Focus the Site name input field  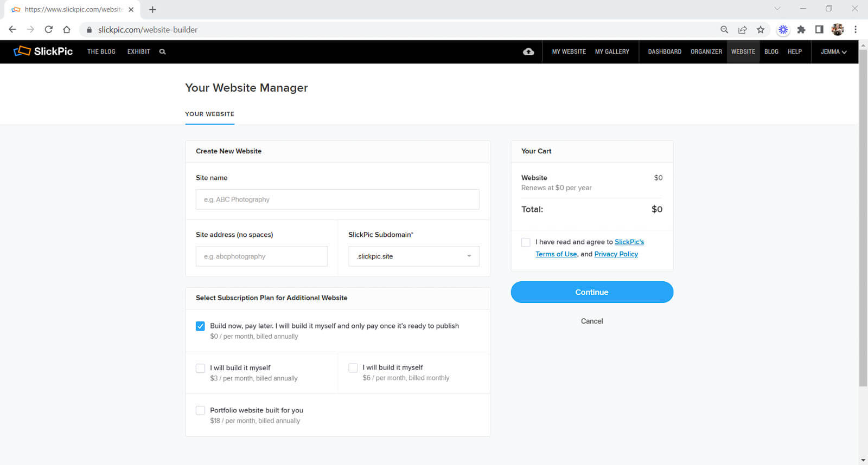337,199
